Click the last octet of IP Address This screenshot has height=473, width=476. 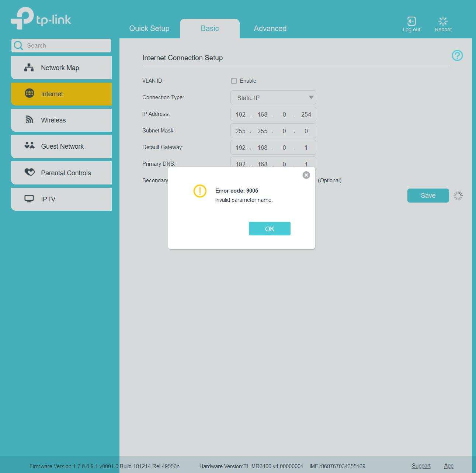pos(306,115)
